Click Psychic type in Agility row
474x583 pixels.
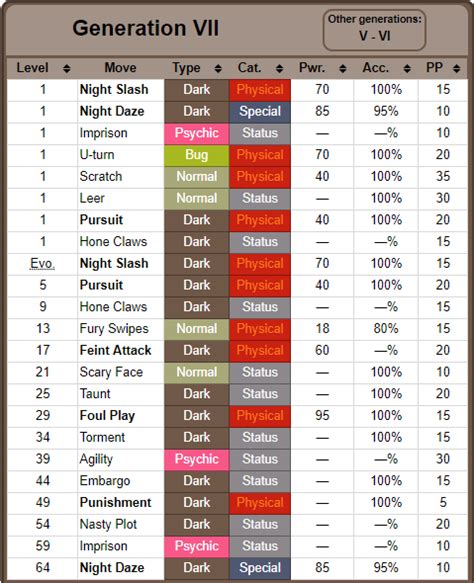click(196, 459)
